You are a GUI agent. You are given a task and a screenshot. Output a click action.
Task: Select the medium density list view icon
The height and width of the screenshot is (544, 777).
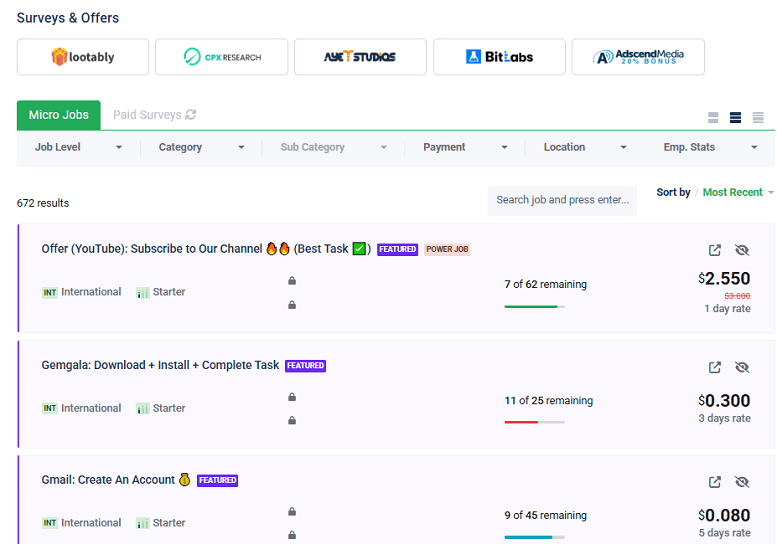pos(735,118)
